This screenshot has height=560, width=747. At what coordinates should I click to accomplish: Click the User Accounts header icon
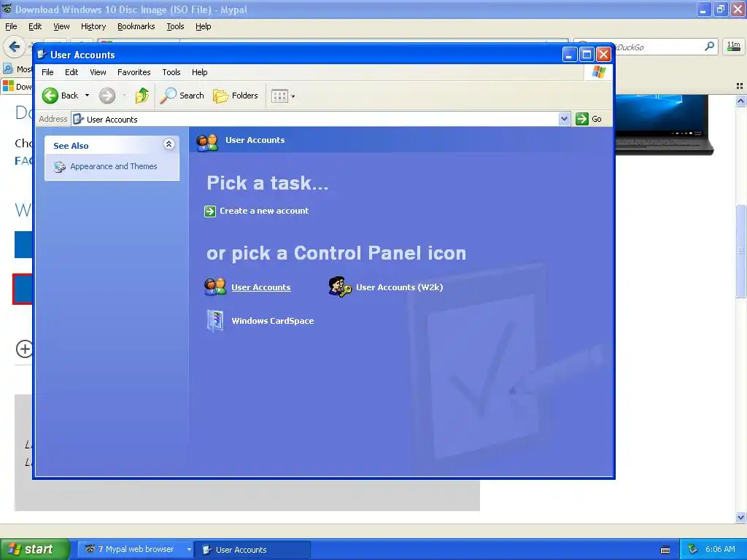pos(207,141)
